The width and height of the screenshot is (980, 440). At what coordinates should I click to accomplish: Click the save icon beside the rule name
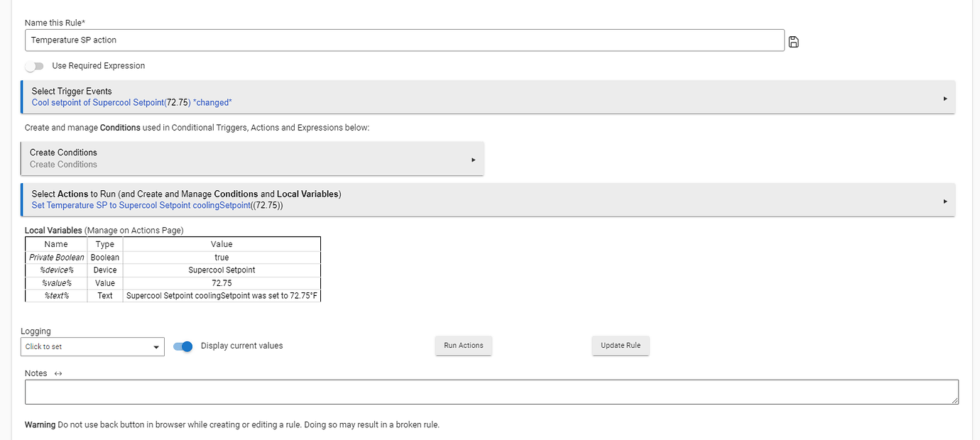coord(794,42)
